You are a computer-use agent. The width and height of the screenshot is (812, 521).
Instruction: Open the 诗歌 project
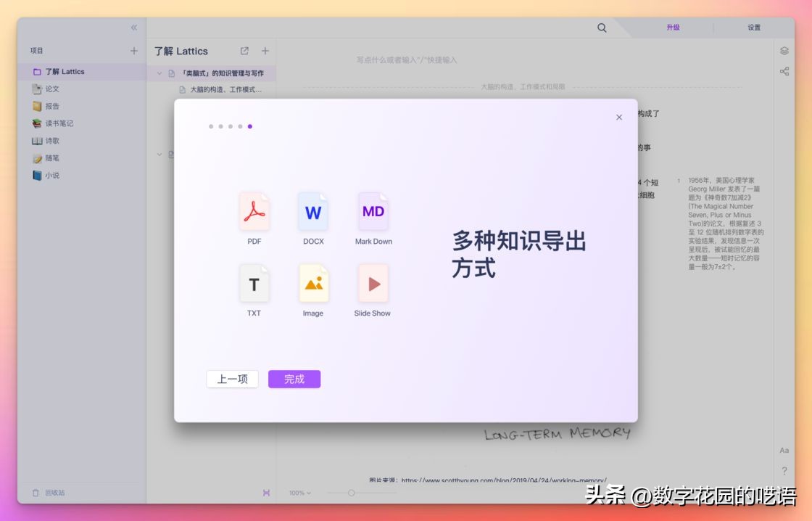(82, 141)
